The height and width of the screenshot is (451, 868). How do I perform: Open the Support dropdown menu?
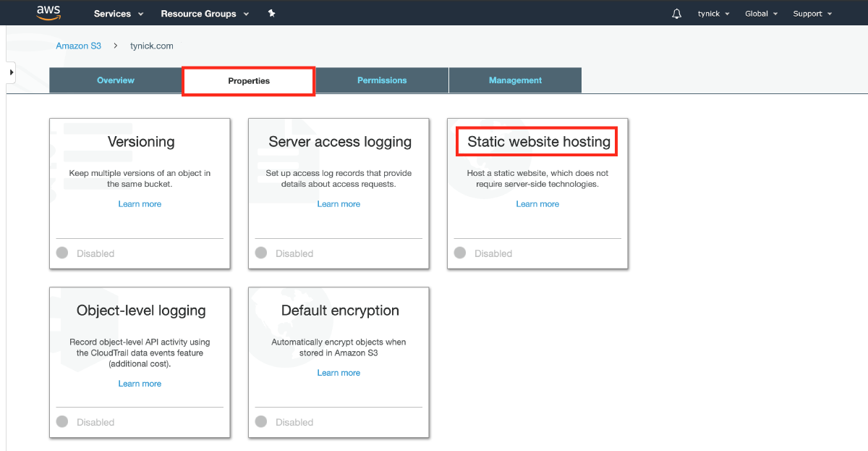click(x=812, y=14)
